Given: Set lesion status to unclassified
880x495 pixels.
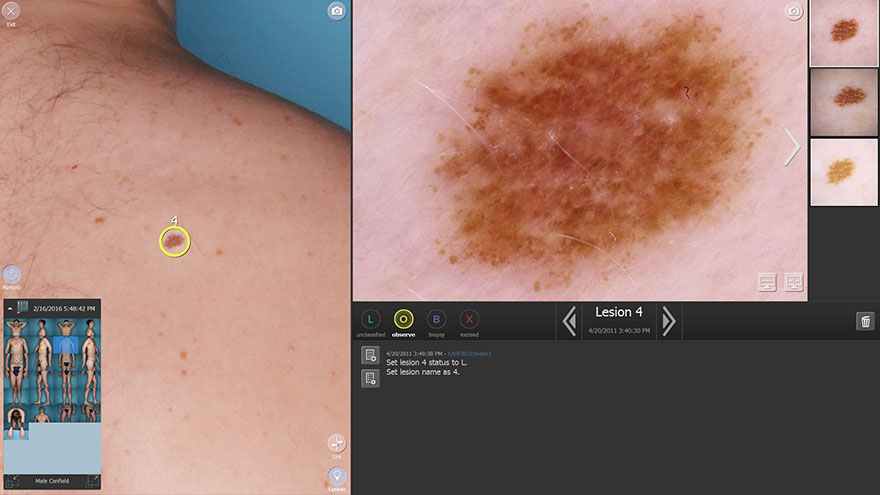Looking at the screenshot, I should [370, 320].
